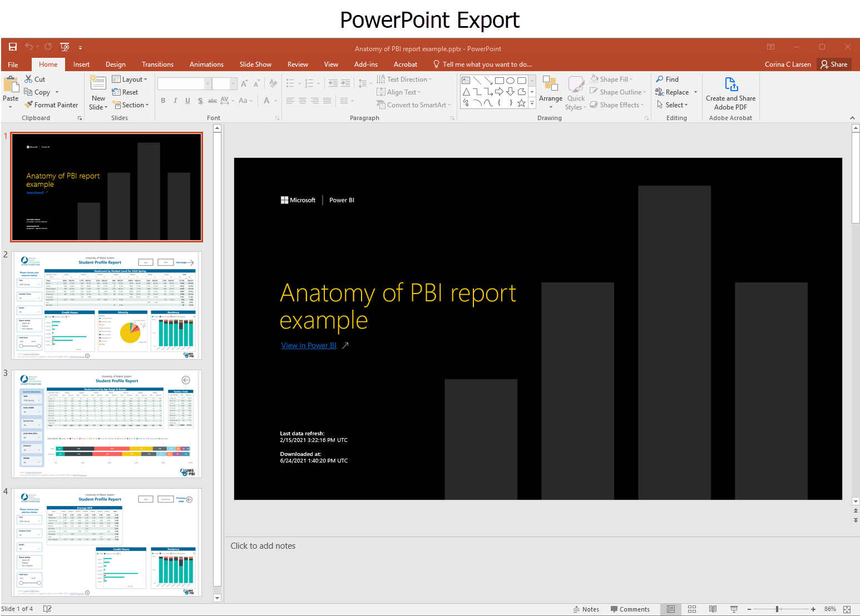Open the Shape Effects dropdown
Viewport: 860px width, 616px height.
pos(617,105)
